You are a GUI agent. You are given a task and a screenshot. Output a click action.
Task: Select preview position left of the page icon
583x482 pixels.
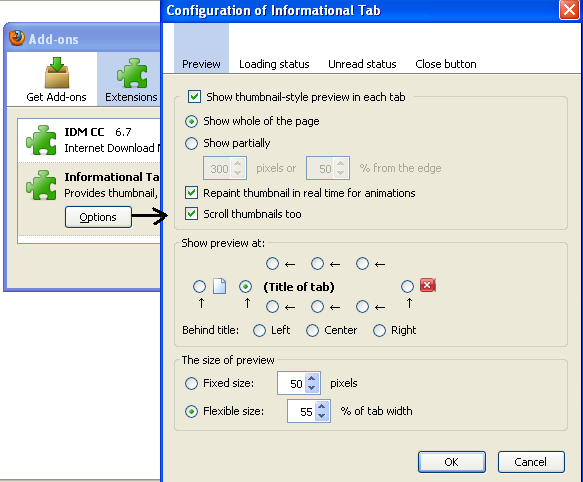tap(199, 286)
